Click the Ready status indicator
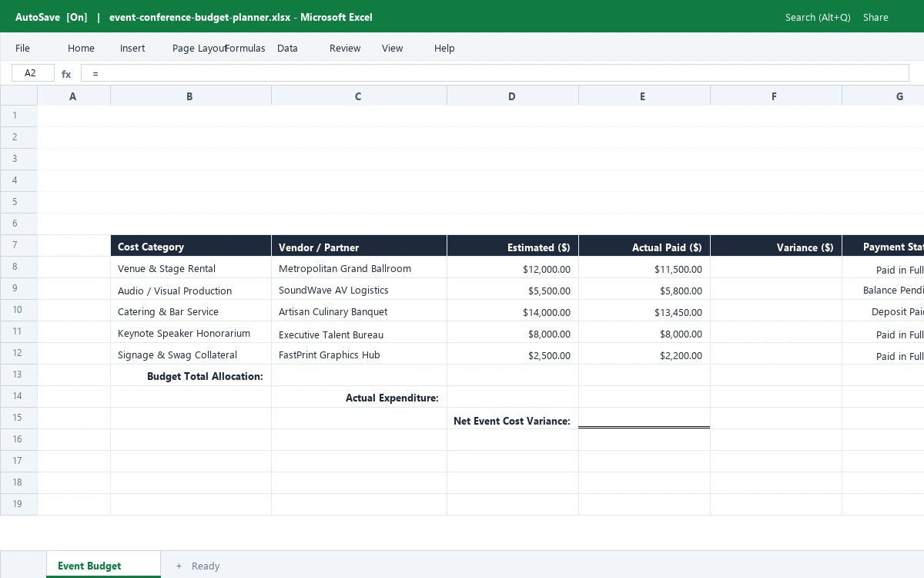Image resolution: width=924 pixels, height=578 pixels. click(x=206, y=566)
